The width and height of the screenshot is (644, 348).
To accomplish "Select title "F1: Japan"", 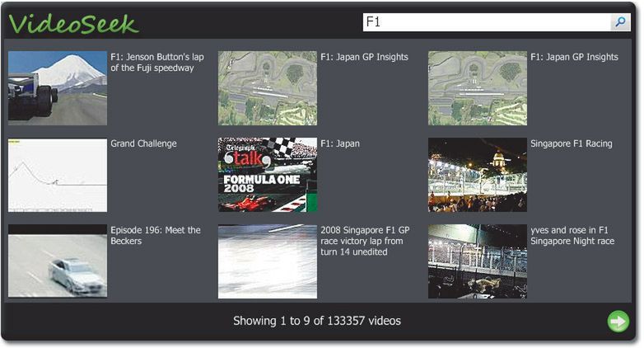I will [x=340, y=143].
